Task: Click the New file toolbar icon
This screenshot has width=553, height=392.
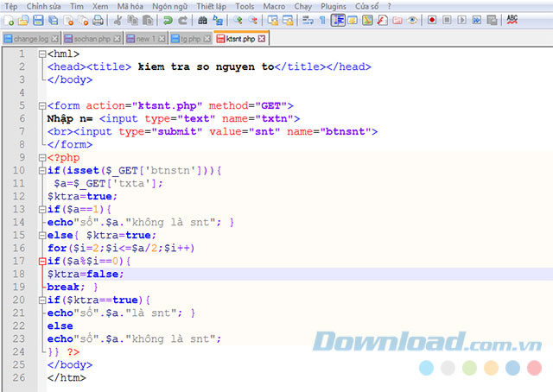Action: (8, 20)
